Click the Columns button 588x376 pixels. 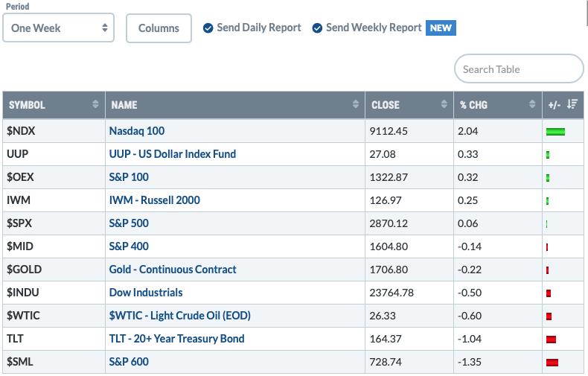[159, 28]
